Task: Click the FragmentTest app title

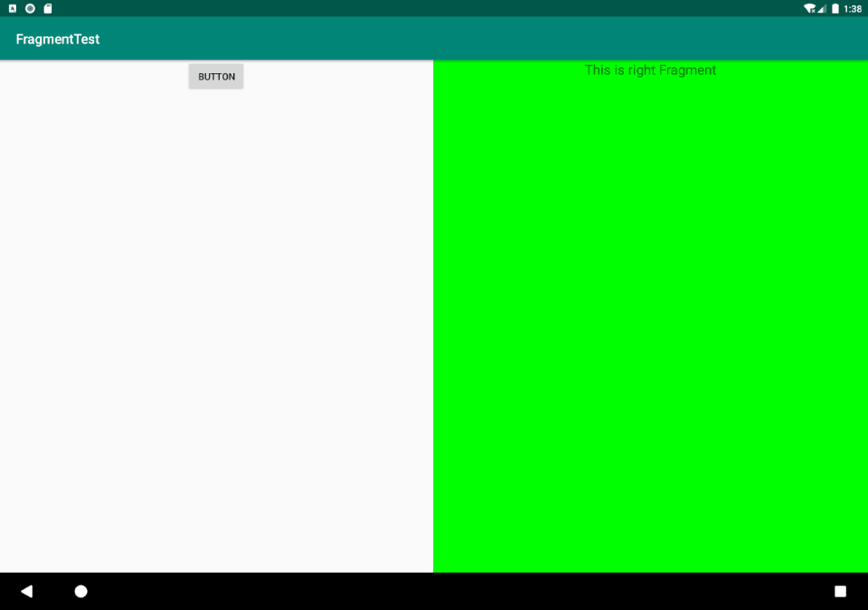Action: click(x=58, y=39)
